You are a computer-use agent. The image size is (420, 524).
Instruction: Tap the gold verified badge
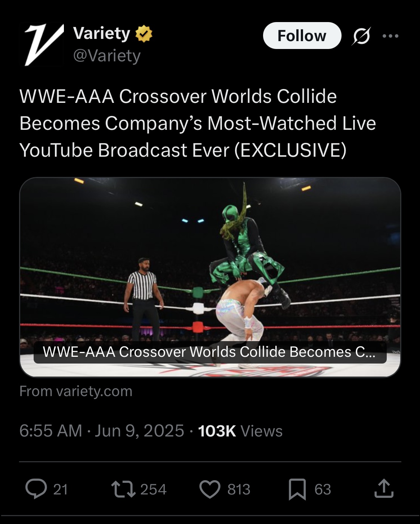[x=143, y=34]
